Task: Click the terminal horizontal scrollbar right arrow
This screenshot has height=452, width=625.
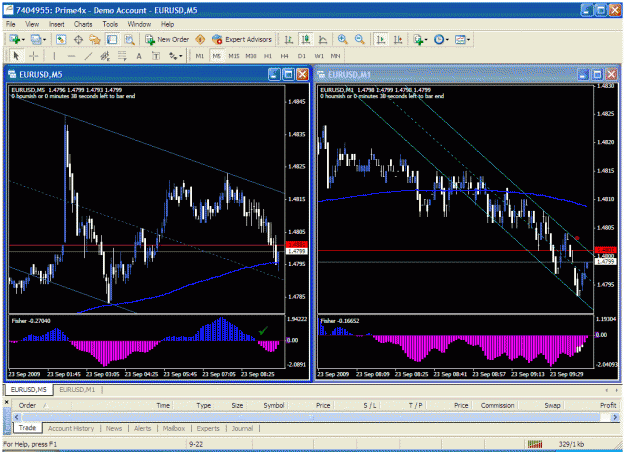Action: point(615,417)
